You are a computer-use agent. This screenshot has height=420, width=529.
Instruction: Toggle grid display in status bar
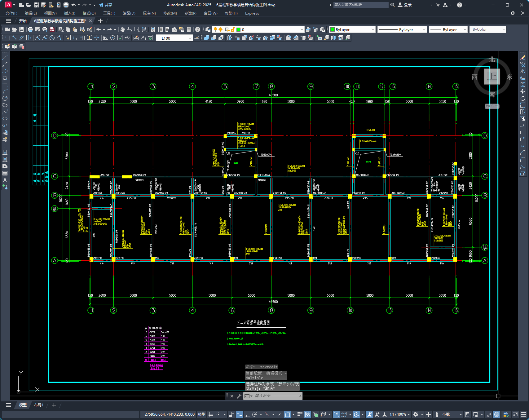pyautogui.click(x=211, y=414)
